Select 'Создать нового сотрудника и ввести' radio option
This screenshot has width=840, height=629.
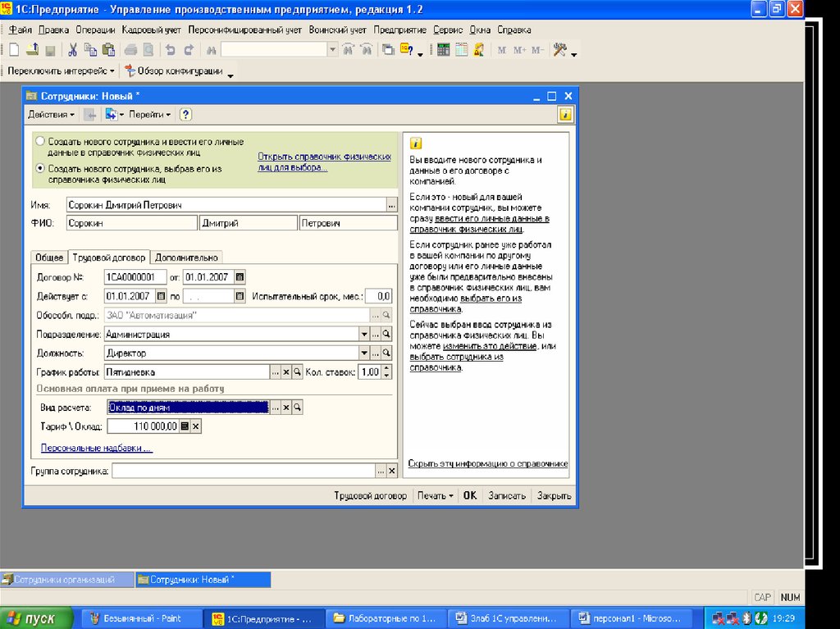point(40,142)
